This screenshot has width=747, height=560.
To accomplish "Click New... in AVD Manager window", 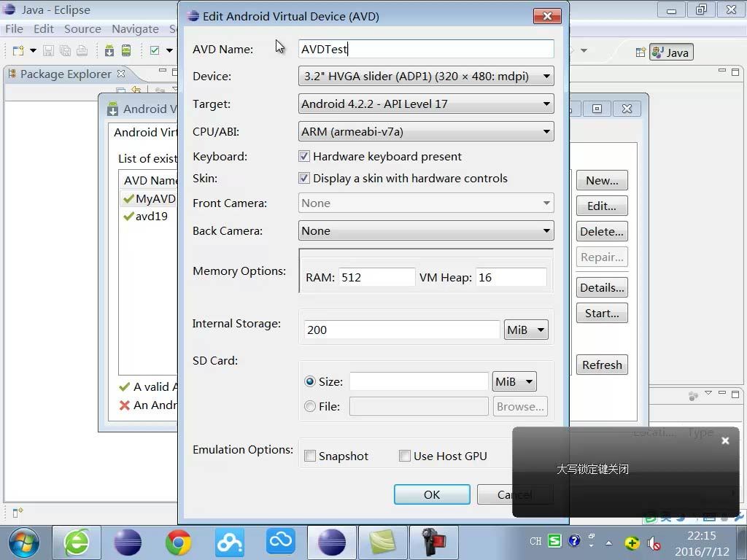I will (x=602, y=181).
